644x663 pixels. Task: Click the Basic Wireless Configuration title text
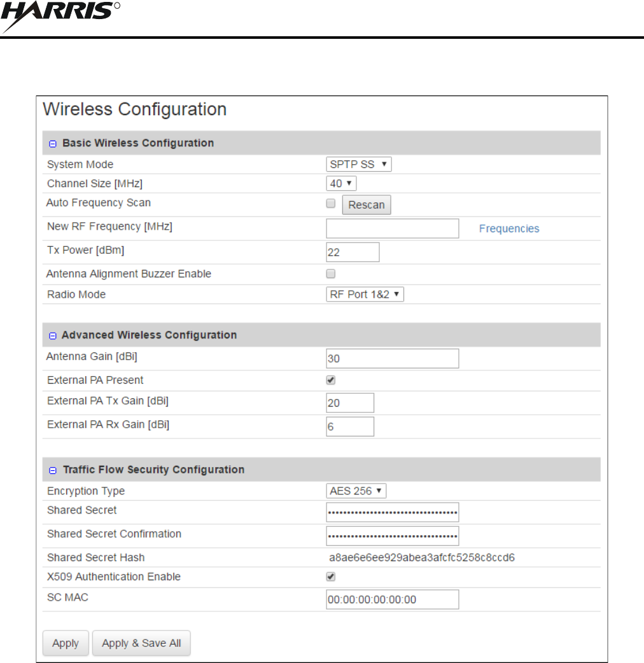point(138,143)
